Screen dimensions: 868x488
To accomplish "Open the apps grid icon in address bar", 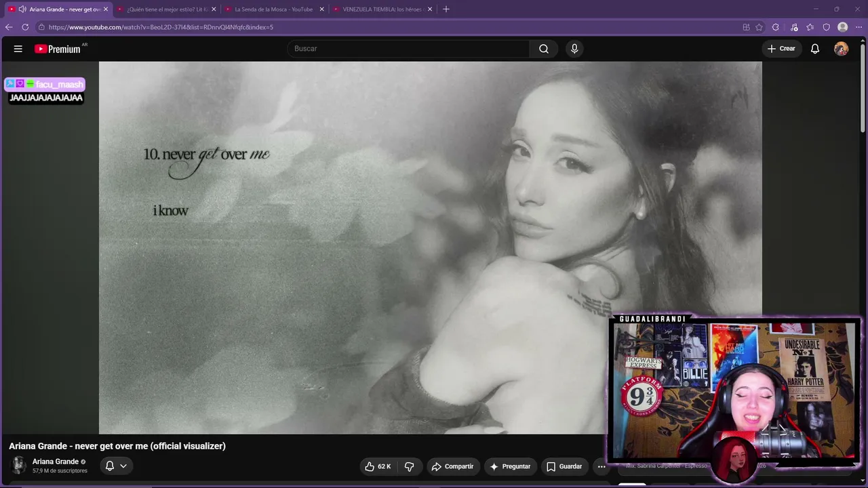I will tap(746, 27).
